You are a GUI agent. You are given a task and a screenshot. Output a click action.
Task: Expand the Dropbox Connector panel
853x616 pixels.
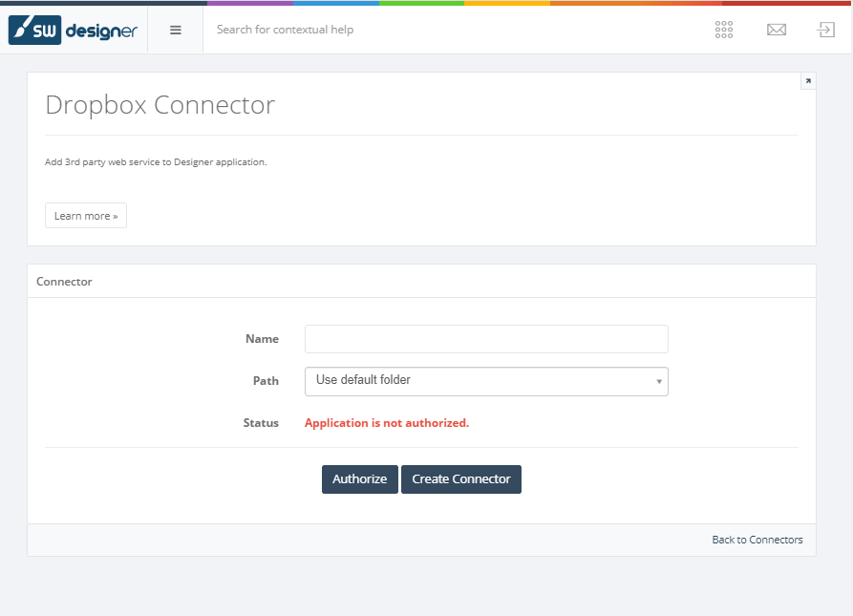pos(808,81)
